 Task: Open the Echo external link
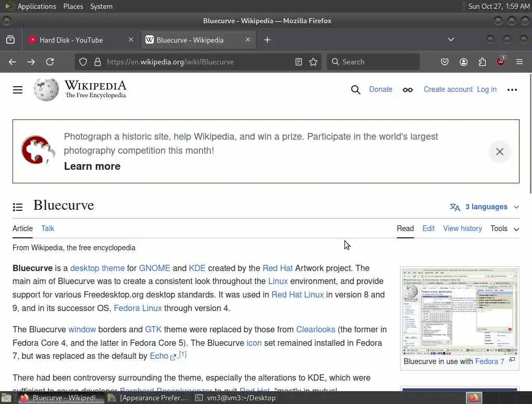[163, 356]
